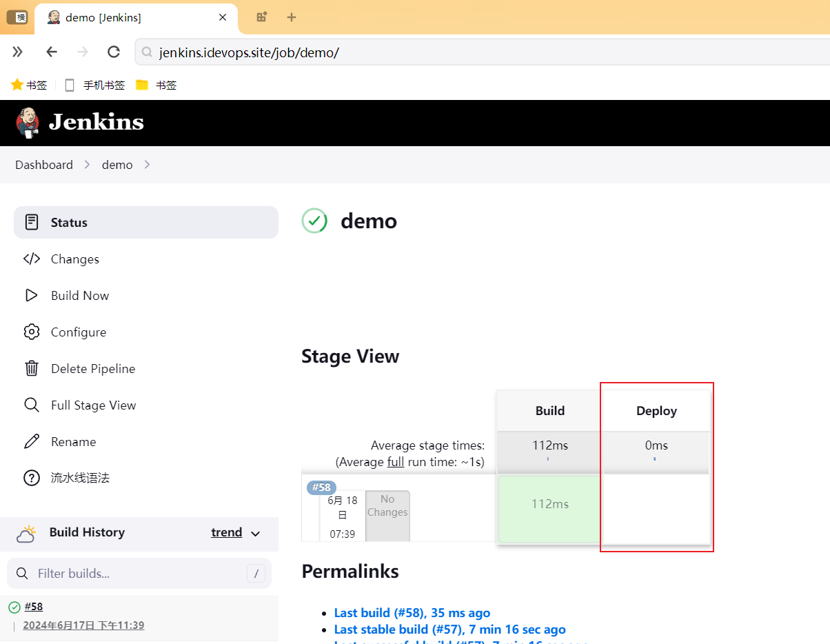Select Build Now in the sidebar
The width and height of the screenshot is (830, 644).
click(x=146, y=296)
